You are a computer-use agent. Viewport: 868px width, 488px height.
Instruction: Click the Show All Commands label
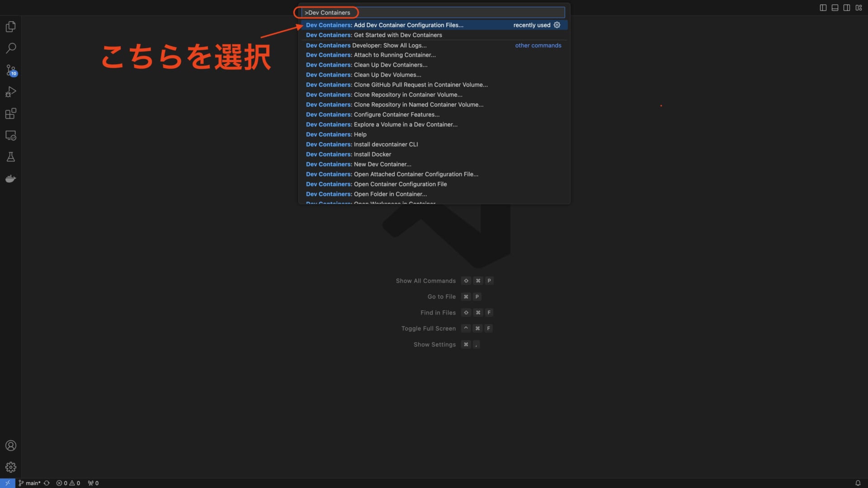point(425,281)
